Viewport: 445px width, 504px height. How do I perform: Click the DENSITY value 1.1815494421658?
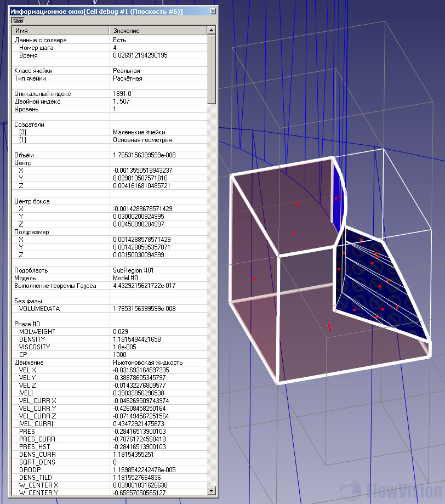coord(136,339)
